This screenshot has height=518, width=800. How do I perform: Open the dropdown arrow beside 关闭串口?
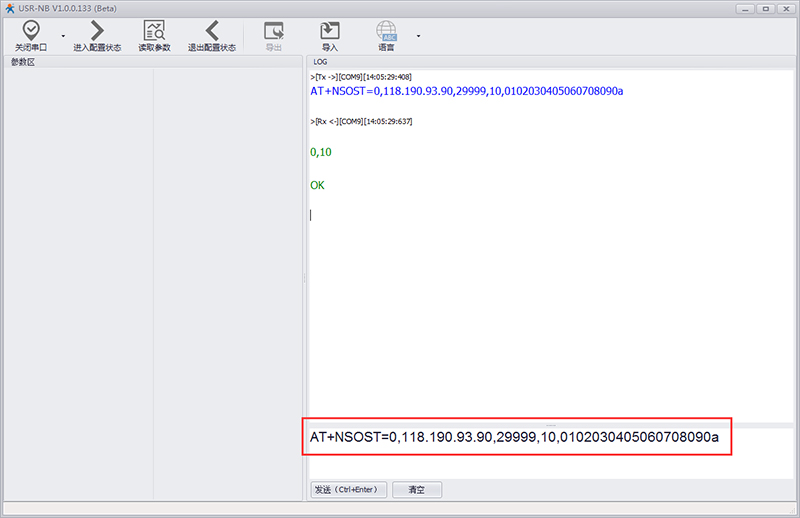(63, 36)
